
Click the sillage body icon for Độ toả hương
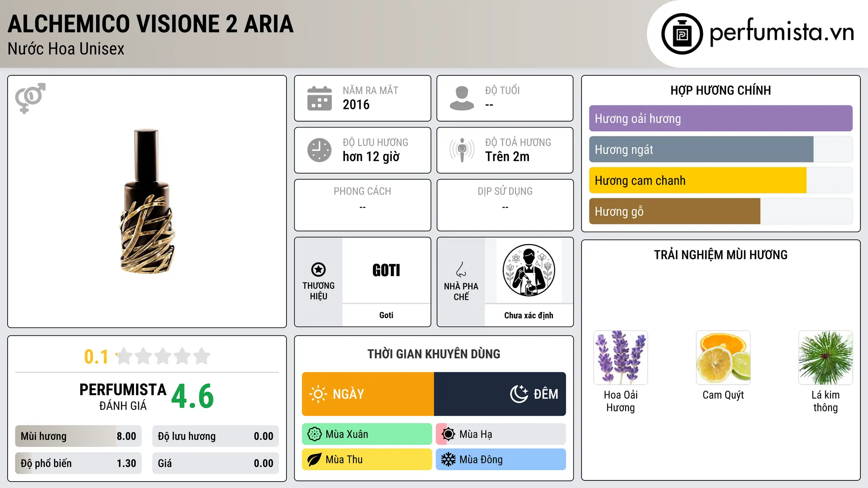[462, 150]
